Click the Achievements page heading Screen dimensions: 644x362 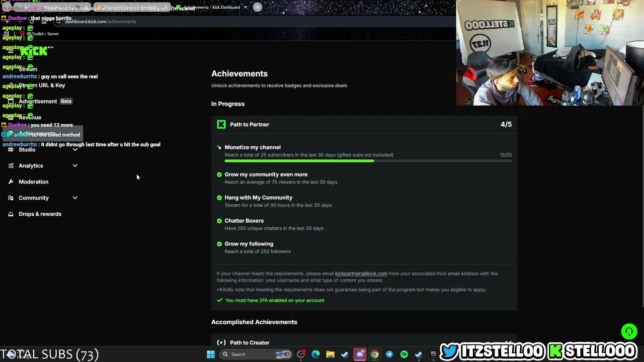[x=239, y=73]
